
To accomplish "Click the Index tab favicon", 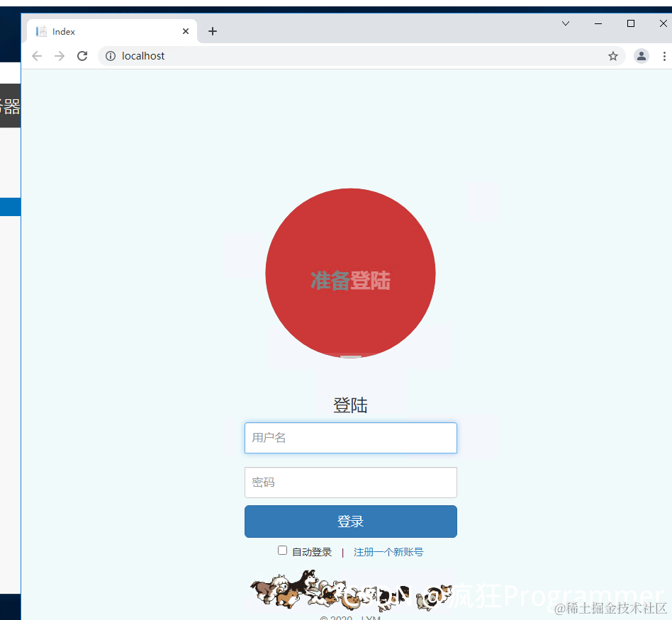I will pos(40,30).
